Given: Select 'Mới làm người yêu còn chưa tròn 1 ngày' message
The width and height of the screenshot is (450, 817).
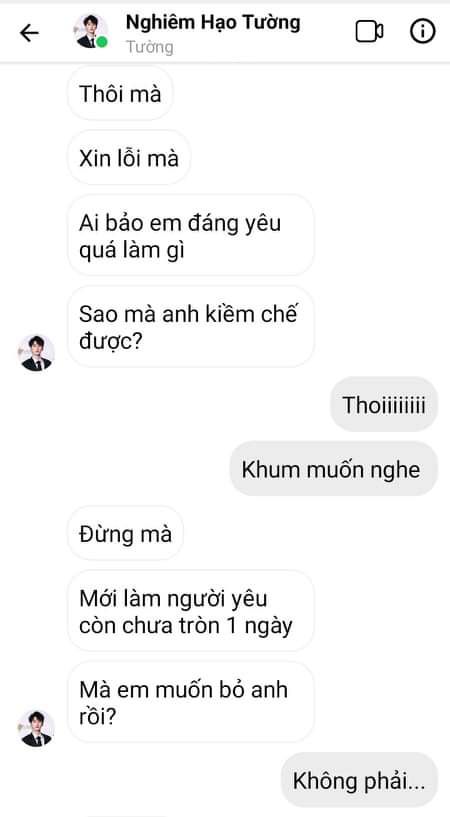Looking at the screenshot, I should [191, 611].
